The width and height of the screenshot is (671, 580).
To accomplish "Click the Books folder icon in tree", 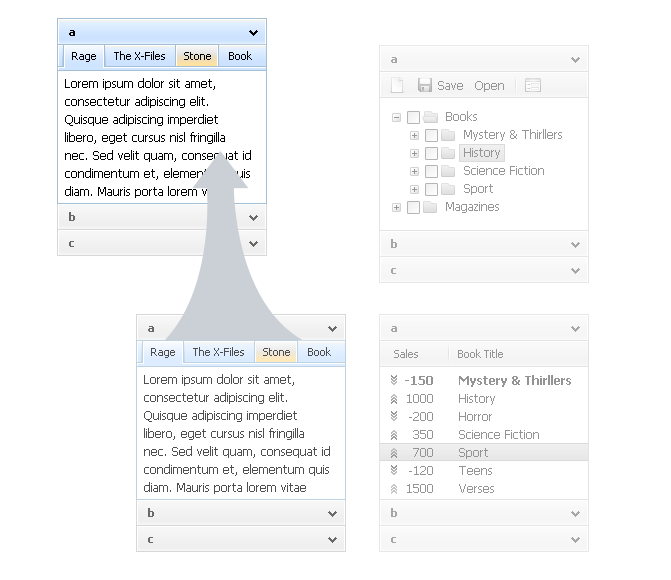I will click(x=431, y=117).
